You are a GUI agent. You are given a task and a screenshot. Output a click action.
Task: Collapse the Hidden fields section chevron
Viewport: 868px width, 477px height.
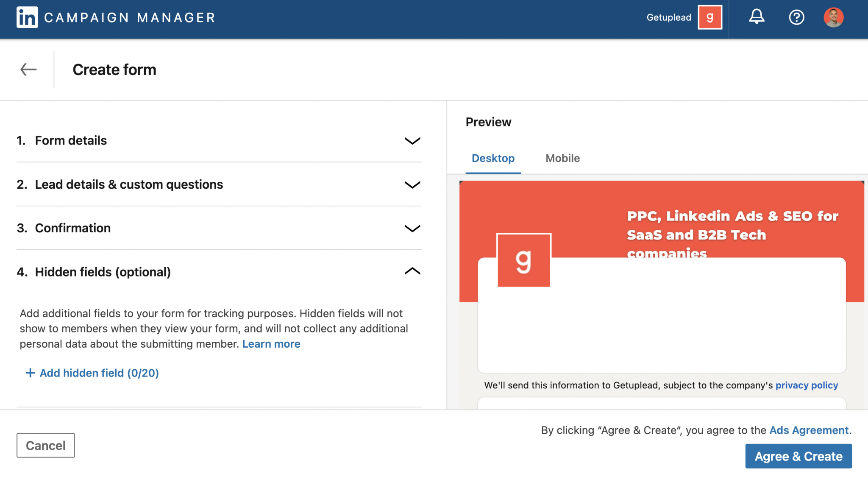coord(412,271)
